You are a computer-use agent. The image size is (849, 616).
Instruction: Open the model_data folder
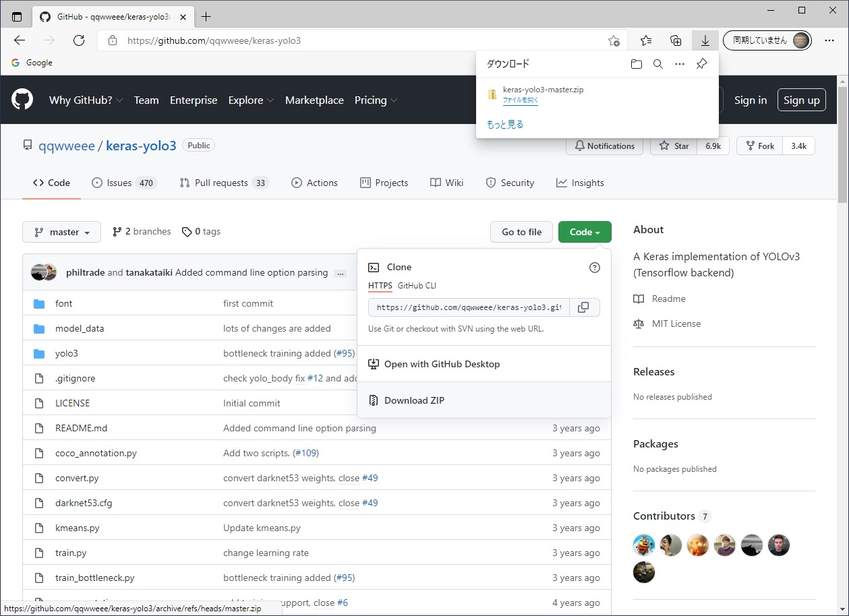(x=80, y=328)
